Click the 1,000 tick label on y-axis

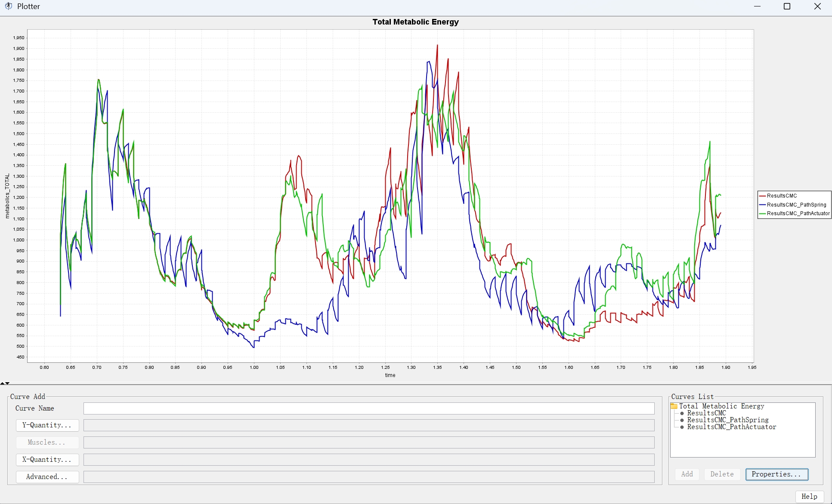[19, 240]
